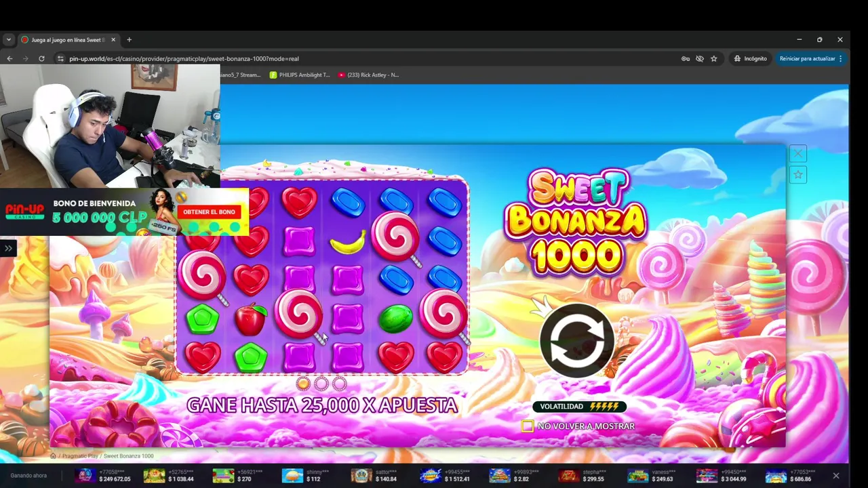
Task: Open the saved passwords key icon
Action: pyautogui.click(x=686, y=59)
